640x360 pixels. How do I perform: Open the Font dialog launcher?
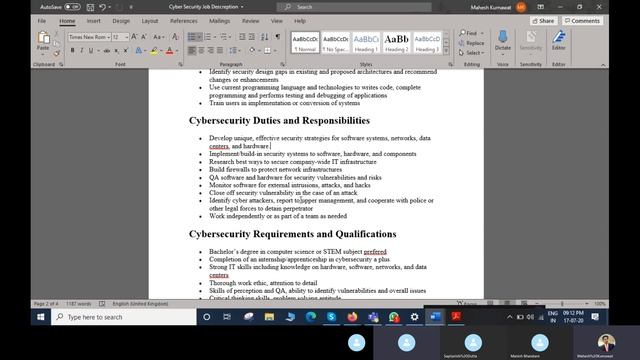point(180,64)
